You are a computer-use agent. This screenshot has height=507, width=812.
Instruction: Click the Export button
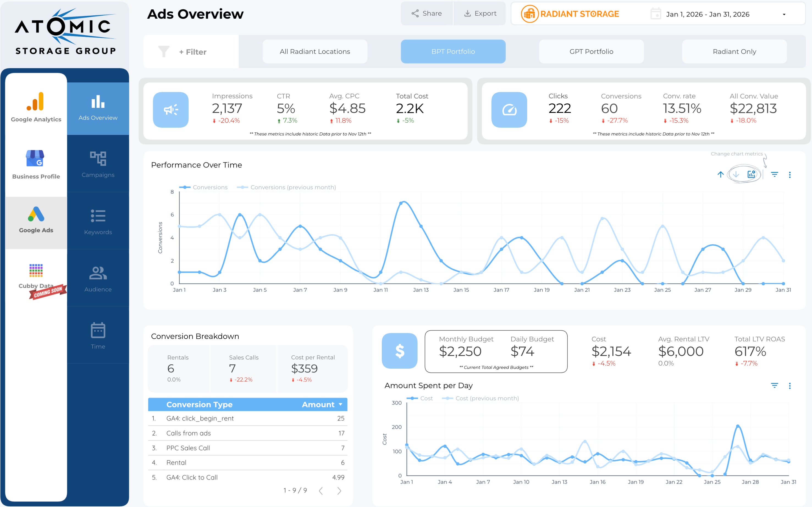(x=480, y=13)
